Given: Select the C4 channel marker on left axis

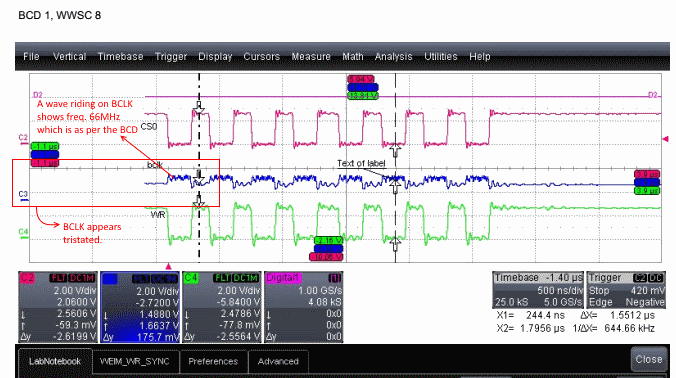Looking at the screenshot, I should [x=23, y=233].
